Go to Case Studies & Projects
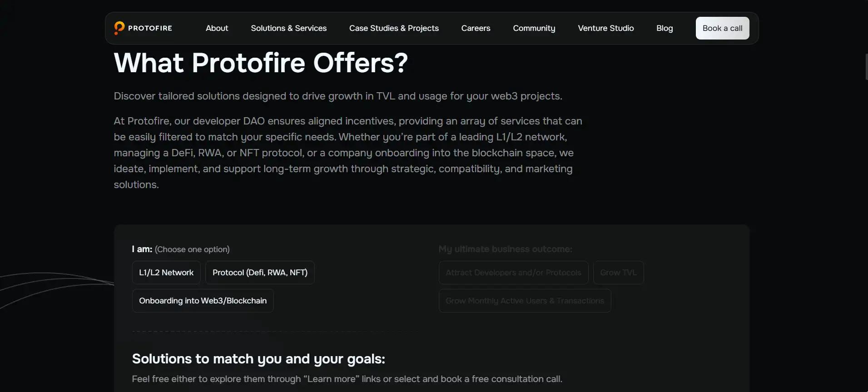 [x=394, y=28]
